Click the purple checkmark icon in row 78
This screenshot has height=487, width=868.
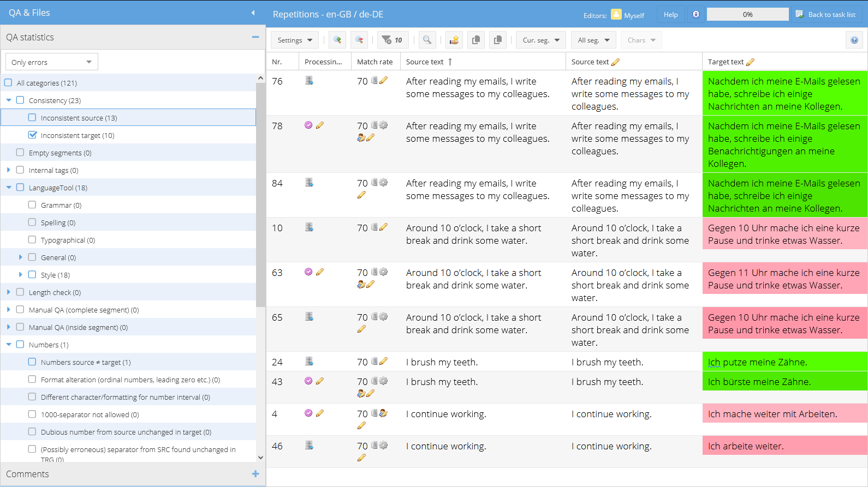(308, 125)
